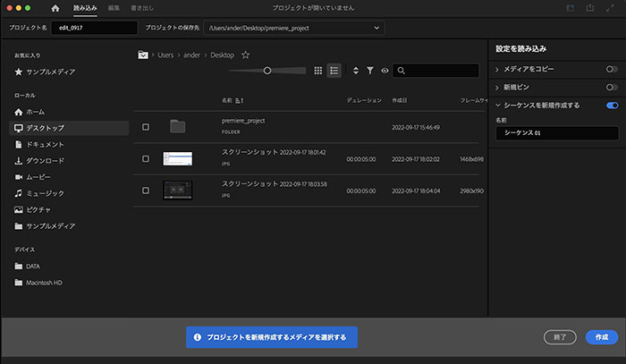Open the folder navigation icon in breadcrumb
The image size is (626, 364).
[x=143, y=55]
